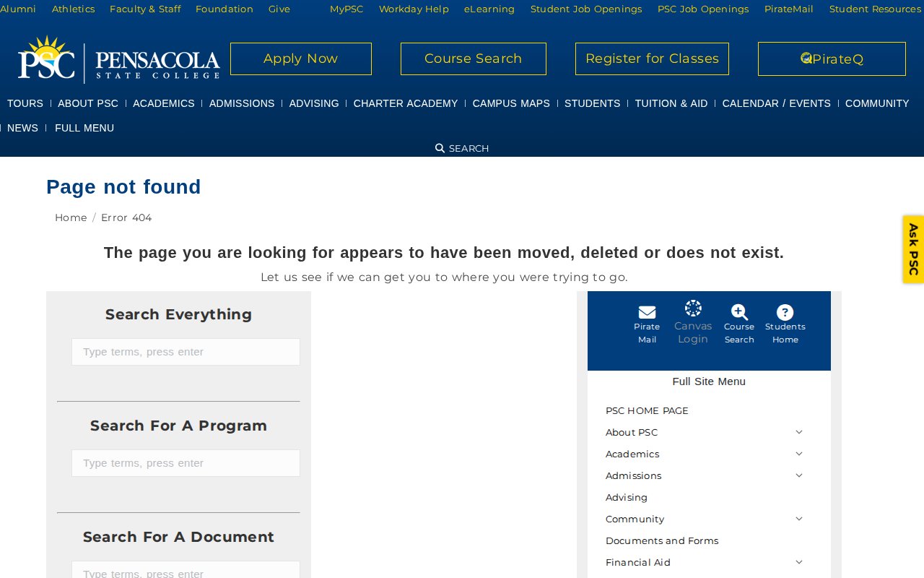The width and height of the screenshot is (924, 578).
Task: Expand the Academics menu section
Action: tap(798, 453)
